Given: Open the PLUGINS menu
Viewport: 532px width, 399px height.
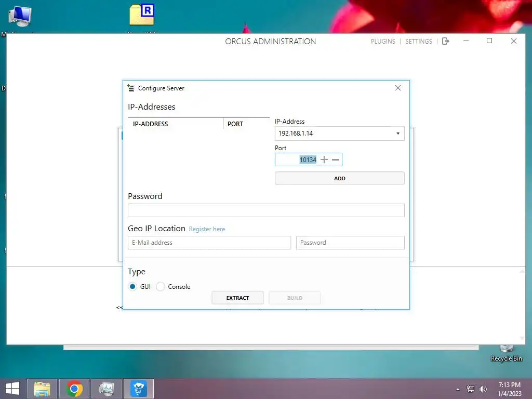Looking at the screenshot, I should [x=383, y=42].
